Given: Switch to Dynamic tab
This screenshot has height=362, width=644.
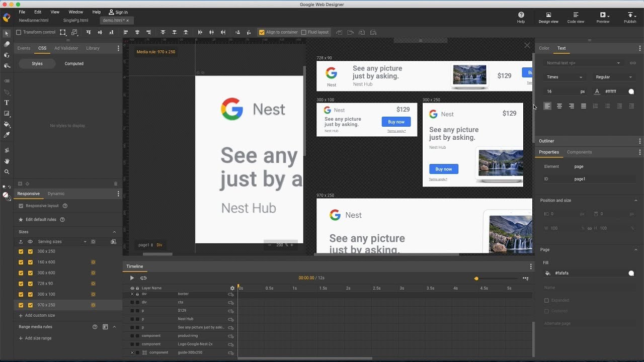Looking at the screenshot, I should [56, 194].
